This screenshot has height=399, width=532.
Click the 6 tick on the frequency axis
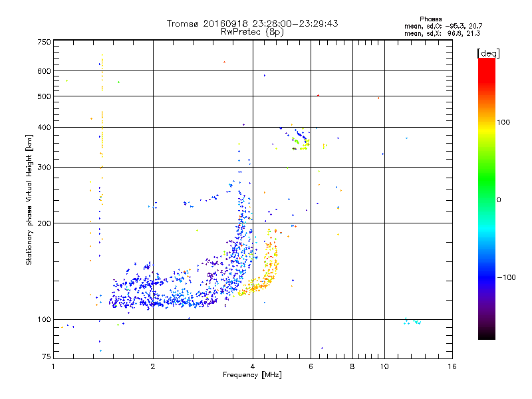[311, 366]
